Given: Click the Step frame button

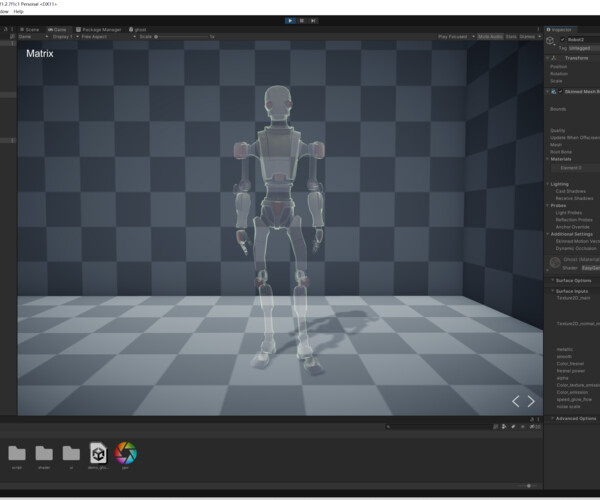Looking at the screenshot, I should pyautogui.click(x=313, y=21).
